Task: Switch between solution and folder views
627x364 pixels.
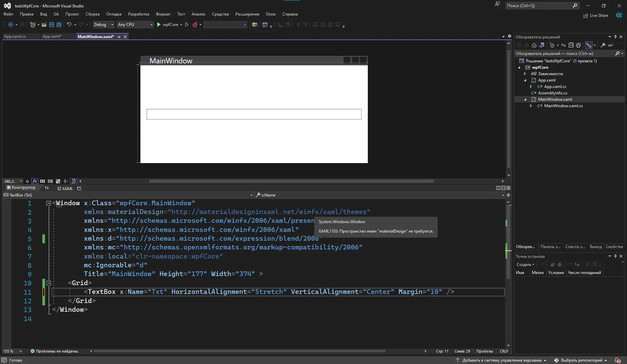Action: pyautogui.click(x=542, y=45)
